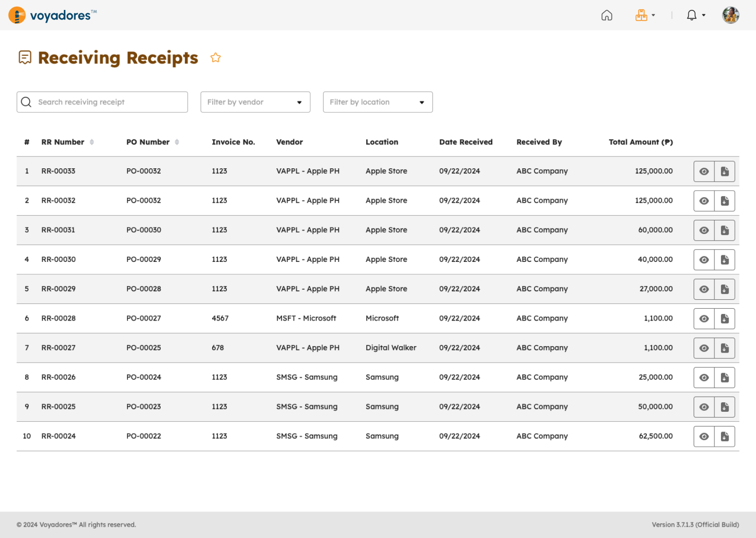Select the 62,500.00 amount cell
The image size is (756, 538).
pyautogui.click(x=656, y=436)
